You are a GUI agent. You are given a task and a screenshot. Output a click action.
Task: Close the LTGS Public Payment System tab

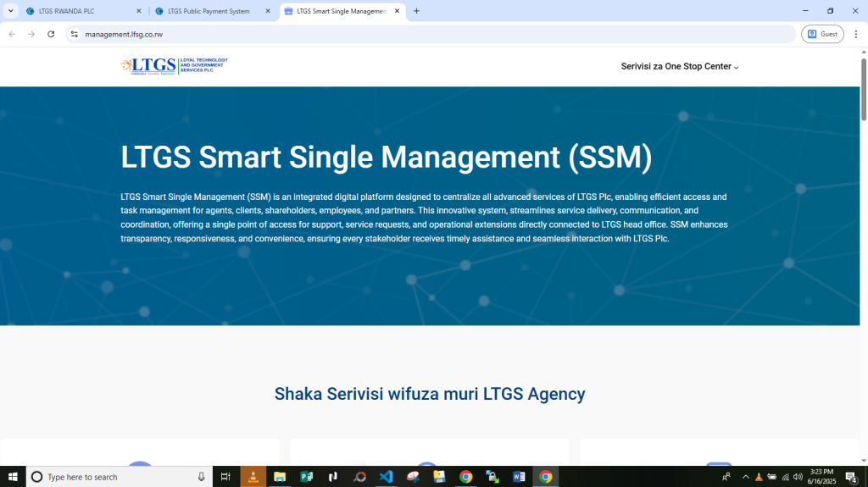[268, 11]
